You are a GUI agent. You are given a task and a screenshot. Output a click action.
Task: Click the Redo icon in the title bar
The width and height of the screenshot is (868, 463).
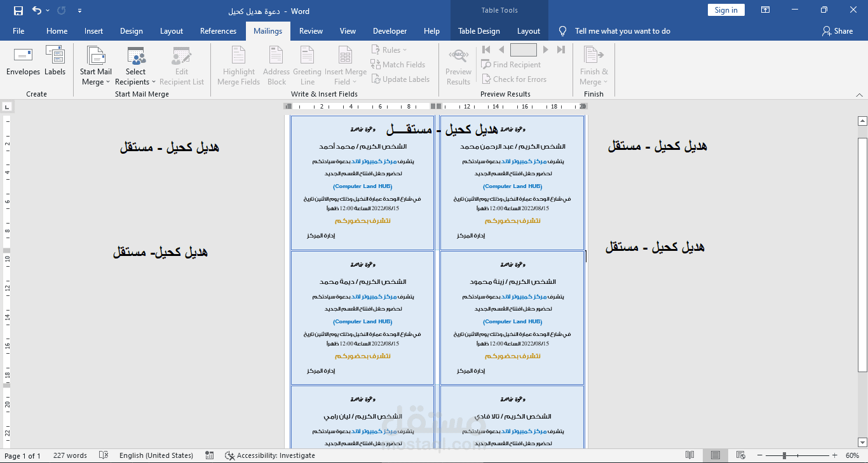(x=61, y=10)
